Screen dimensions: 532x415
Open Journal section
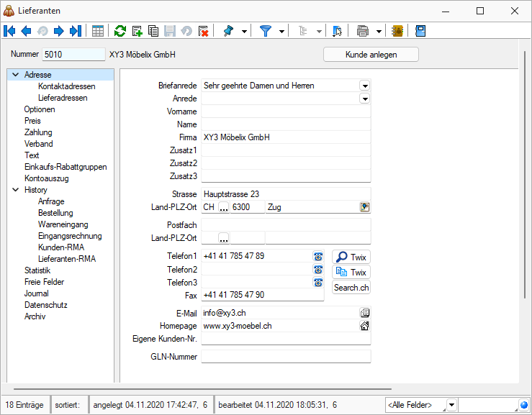(x=36, y=293)
